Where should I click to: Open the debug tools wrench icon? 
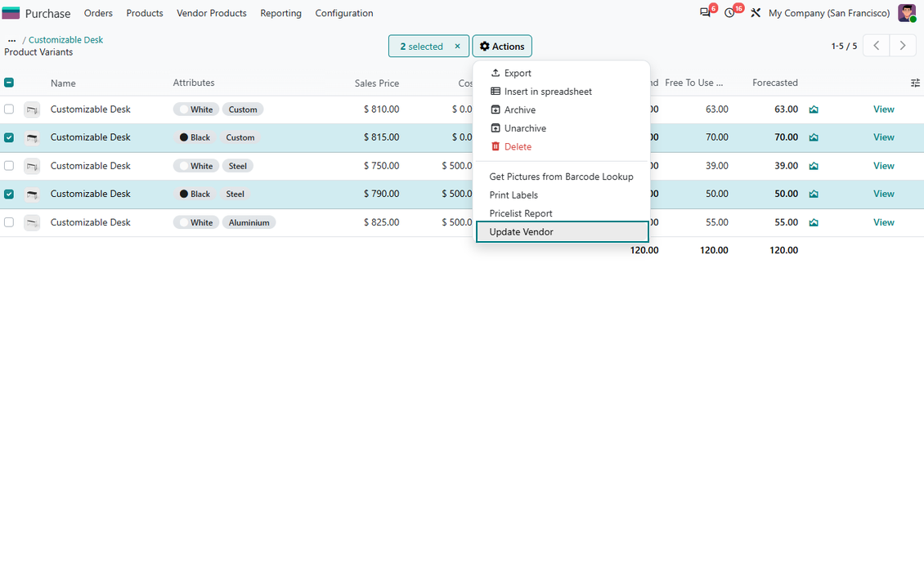click(x=756, y=13)
